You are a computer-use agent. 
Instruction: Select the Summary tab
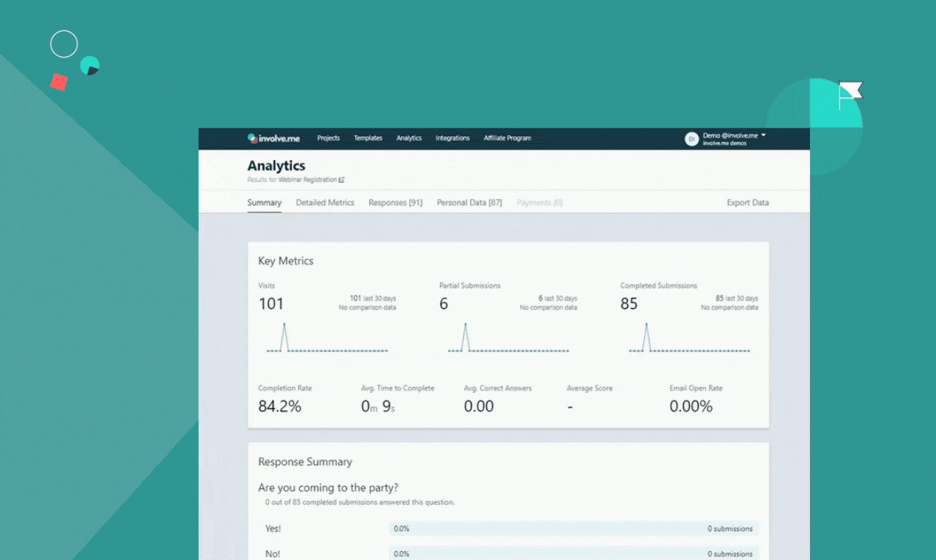265,203
